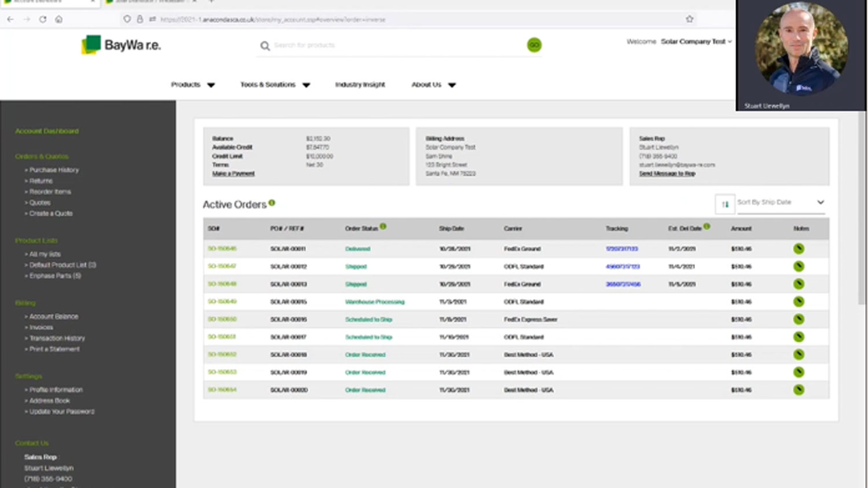Click Scheduled to Ship status for SOLAR-00016

click(369, 320)
